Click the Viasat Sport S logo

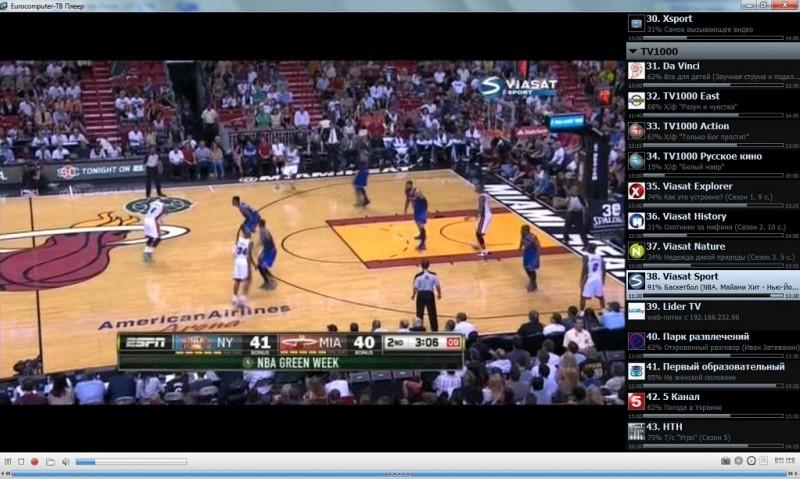point(636,281)
